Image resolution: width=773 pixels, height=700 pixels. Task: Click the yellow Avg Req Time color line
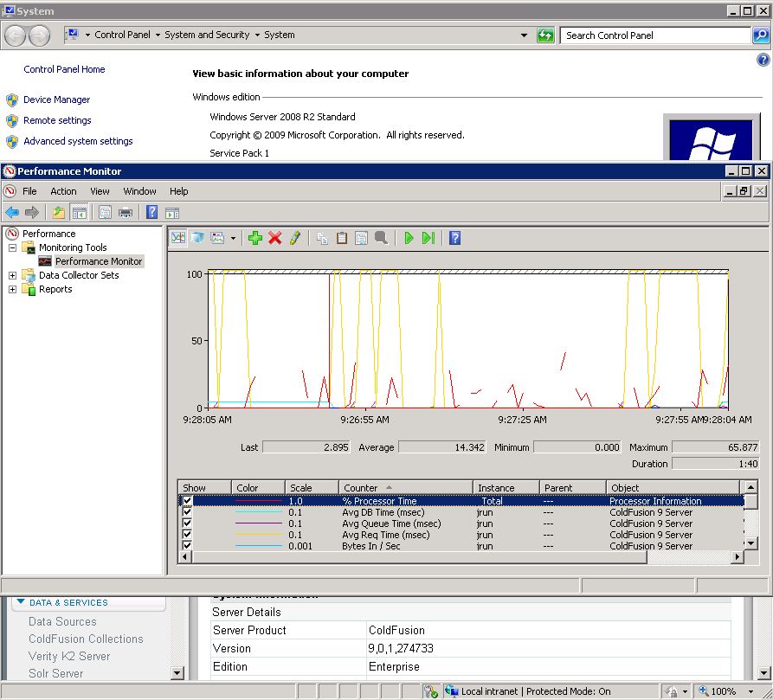pyautogui.click(x=259, y=535)
